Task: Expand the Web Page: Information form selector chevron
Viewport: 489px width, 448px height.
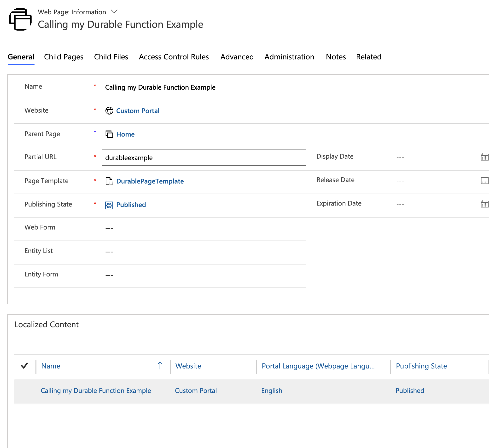Action: point(114,12)
